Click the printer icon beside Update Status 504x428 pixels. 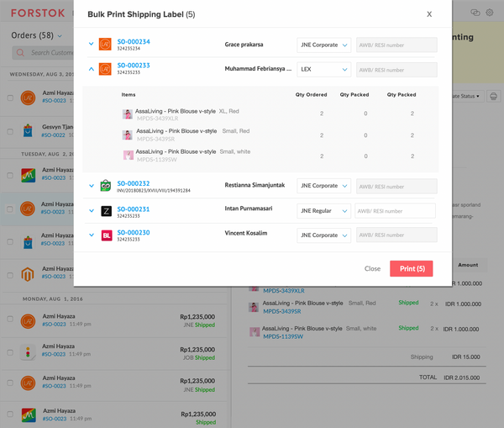click(493, 96)
